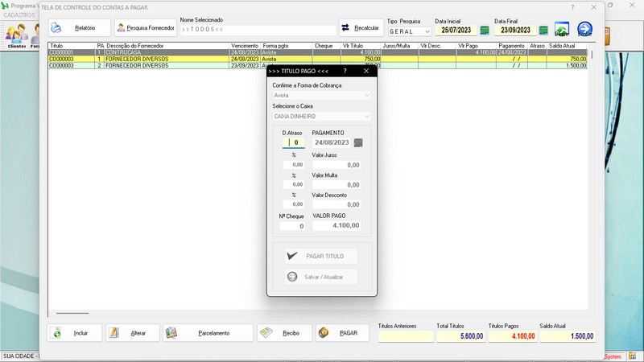The image size is (644, 362).
Task: Open Selecione o Caixa dropdown
Action: (x=321, y=117)
